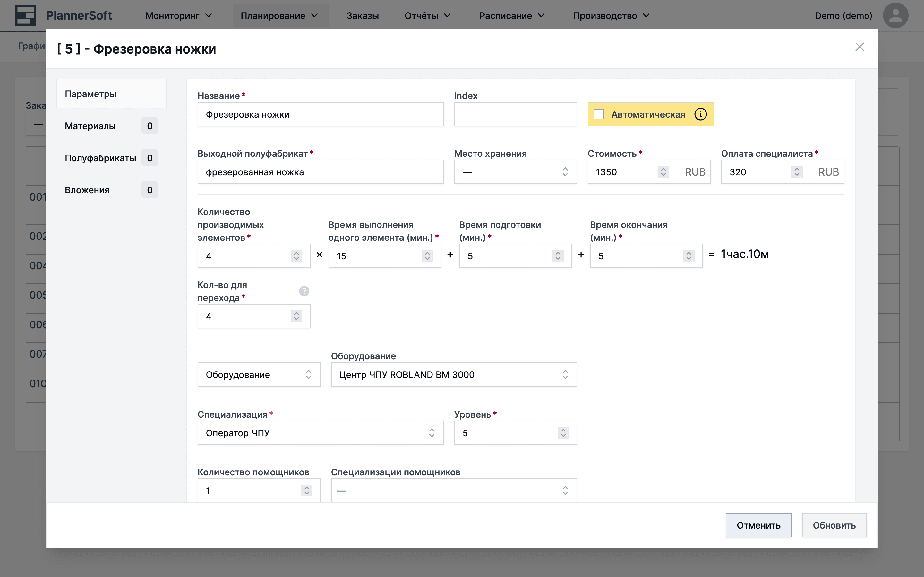This screenshot has width=924, height=577.
Task: Click inside the empty Index input field
Action: (x=516, y=114)
